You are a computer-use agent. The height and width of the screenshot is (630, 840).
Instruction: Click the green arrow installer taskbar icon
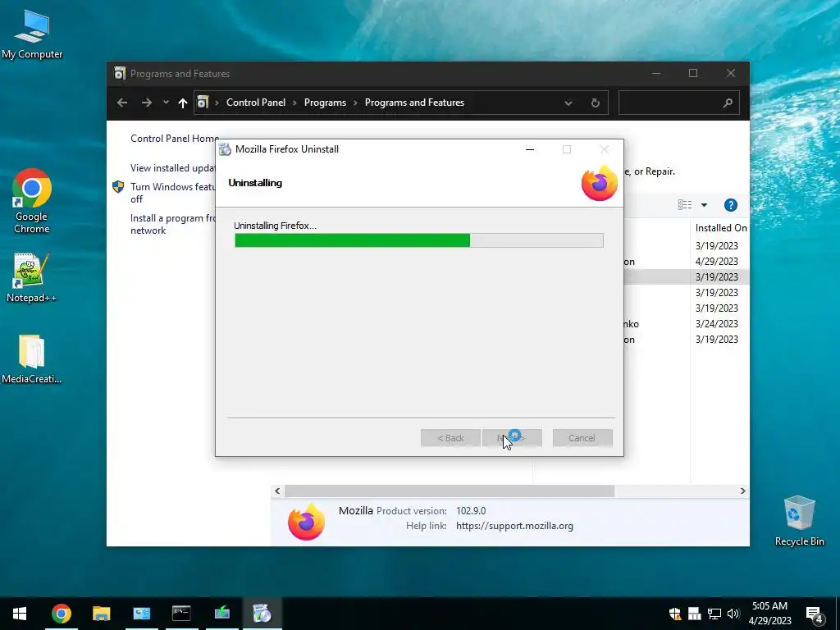point(221,614)
